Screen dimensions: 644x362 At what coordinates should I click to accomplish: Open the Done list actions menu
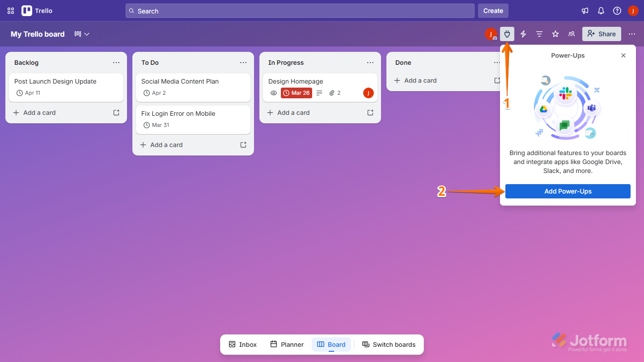pos(497,63)
